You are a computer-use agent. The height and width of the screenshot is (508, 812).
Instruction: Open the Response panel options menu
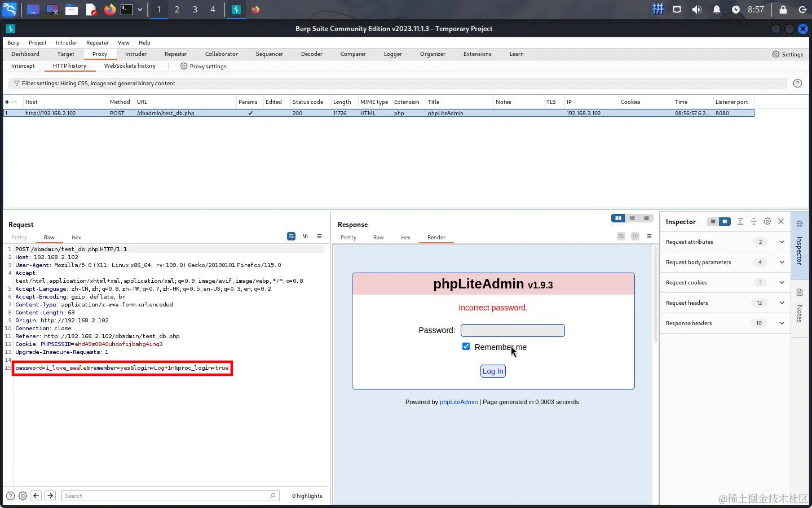[649, 237]
